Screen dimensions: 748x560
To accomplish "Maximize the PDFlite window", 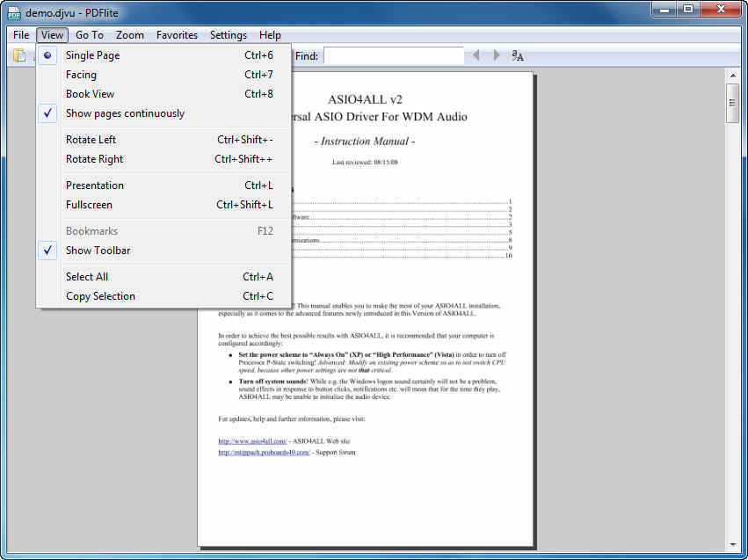I will (x=688, y=9).
